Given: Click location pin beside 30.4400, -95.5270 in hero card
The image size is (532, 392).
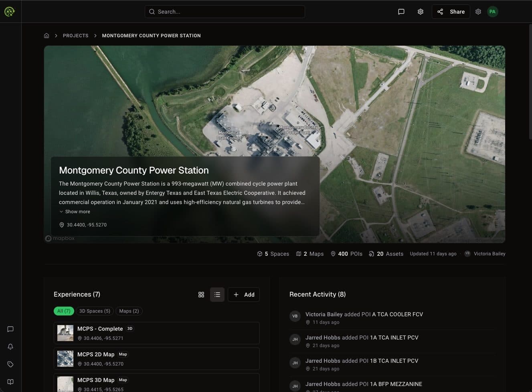Looking at the screenshot, I should [62, 225].
